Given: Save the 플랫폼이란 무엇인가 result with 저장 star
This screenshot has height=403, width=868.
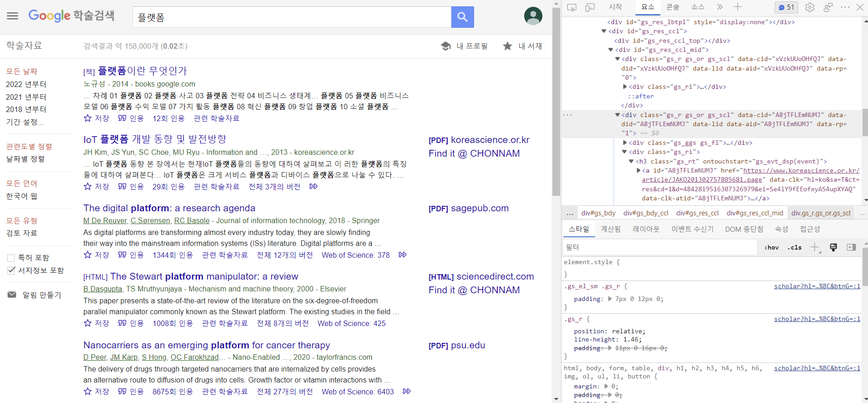Looking at the screenshot, I should coord(97,118).
